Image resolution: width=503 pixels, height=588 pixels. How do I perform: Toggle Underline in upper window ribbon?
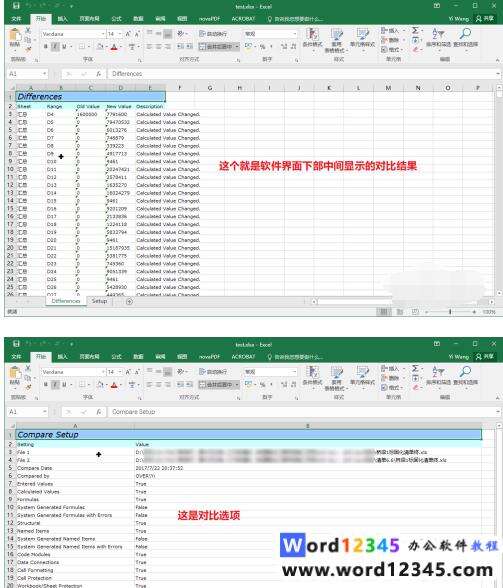pos(64,47)
